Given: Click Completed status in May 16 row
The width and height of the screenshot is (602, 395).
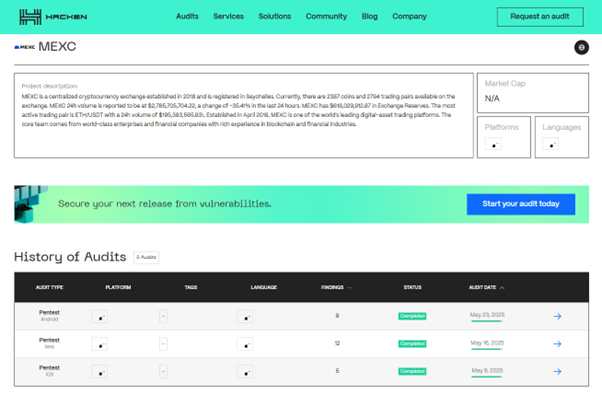Looking at the screenshot, I should [x=412, y=344].
